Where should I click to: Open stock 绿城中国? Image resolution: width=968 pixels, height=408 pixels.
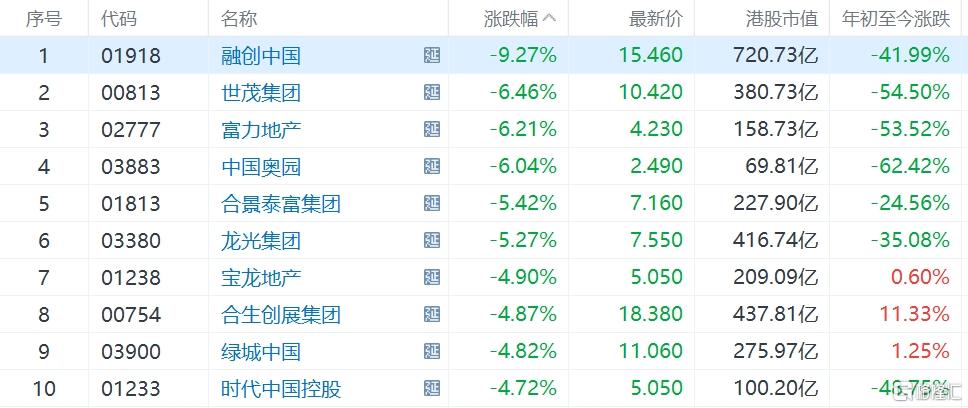pos(261,352)
